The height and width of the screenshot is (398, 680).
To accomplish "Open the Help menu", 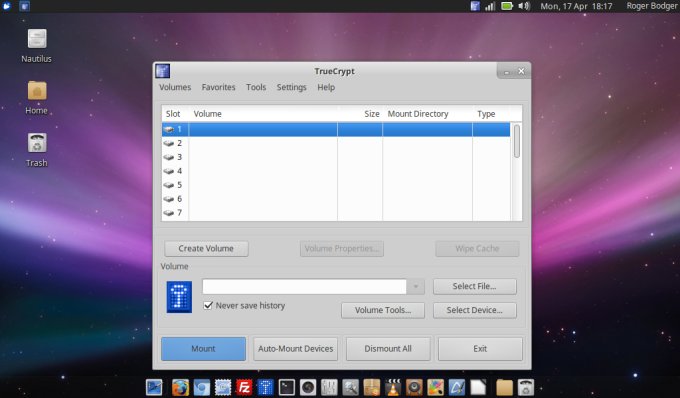I will tap(326, 87).
